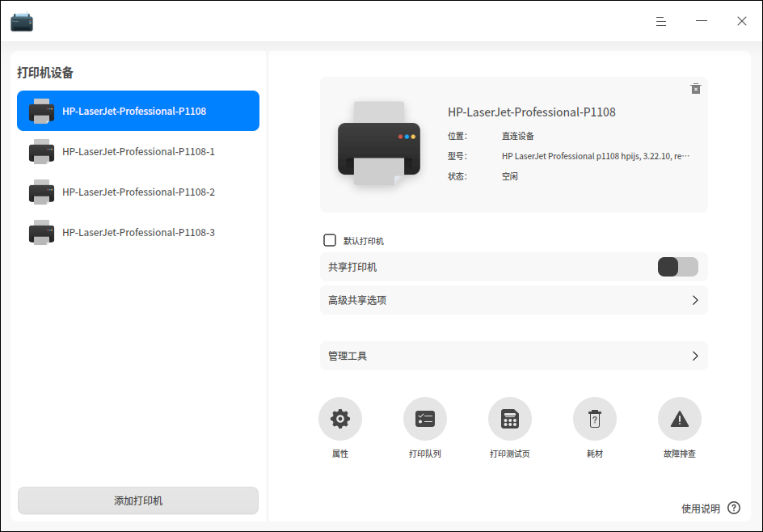Open the hamburger menu in the title bar
Screen dimensions: 763x532
(661, 21)
